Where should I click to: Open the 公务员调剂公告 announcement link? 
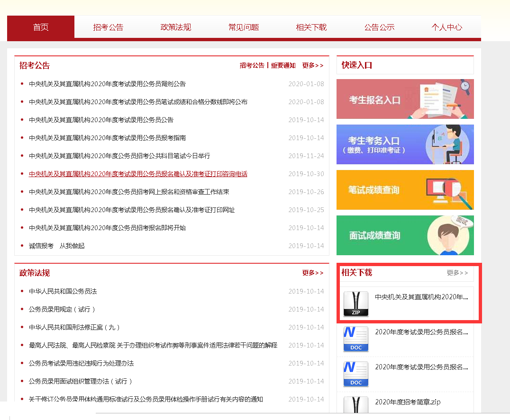click(x=107, y=84)
